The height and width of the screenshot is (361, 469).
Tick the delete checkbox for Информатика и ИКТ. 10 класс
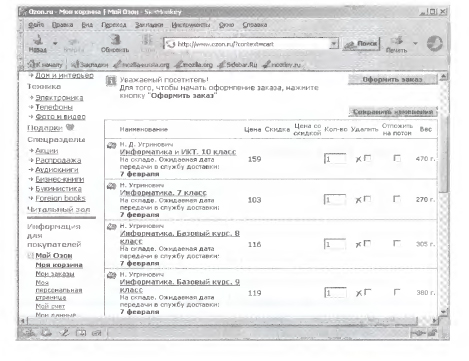[x=367, y=158]
